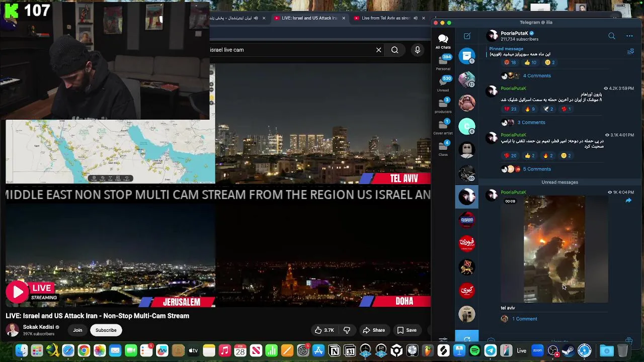The image size is (644, 362).
Task: Start YouTube voice search microphone
Action: pos(417,50)
